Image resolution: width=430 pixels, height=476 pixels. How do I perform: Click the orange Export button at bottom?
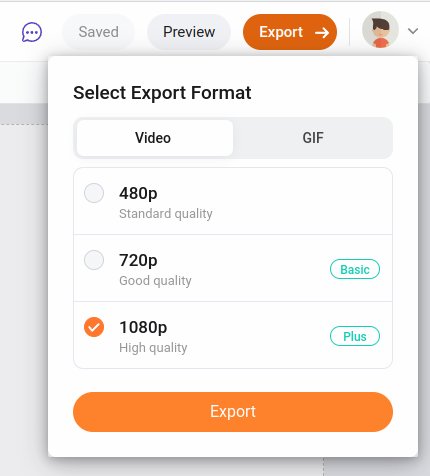click(233, 412)
